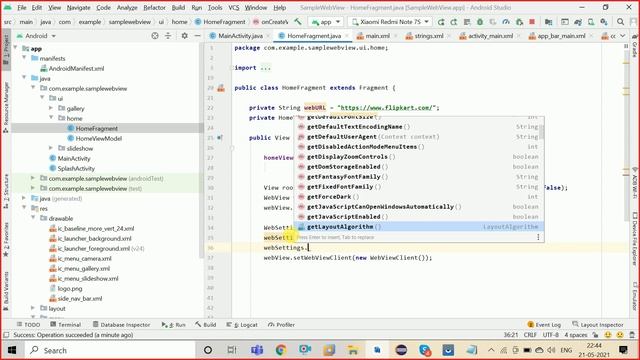The height and width of the screenshot is (360, 640).
Task: Click the Windows Search box
Action: [110, 350]
